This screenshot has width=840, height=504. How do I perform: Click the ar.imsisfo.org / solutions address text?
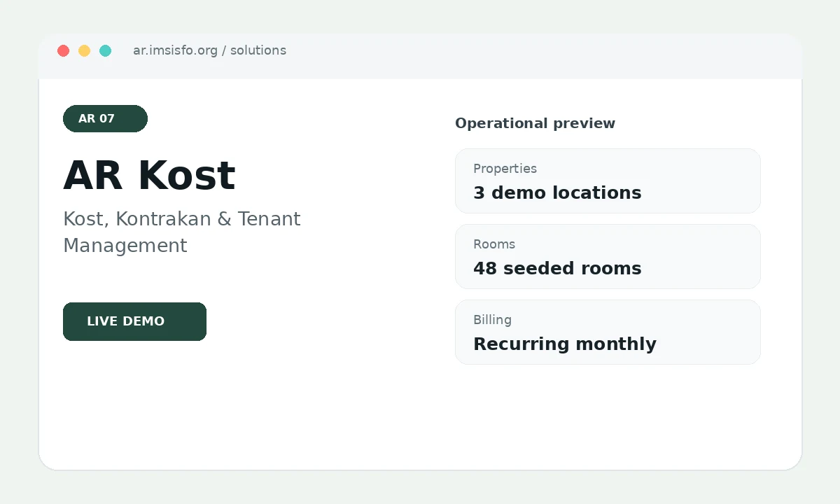[209, 50]
